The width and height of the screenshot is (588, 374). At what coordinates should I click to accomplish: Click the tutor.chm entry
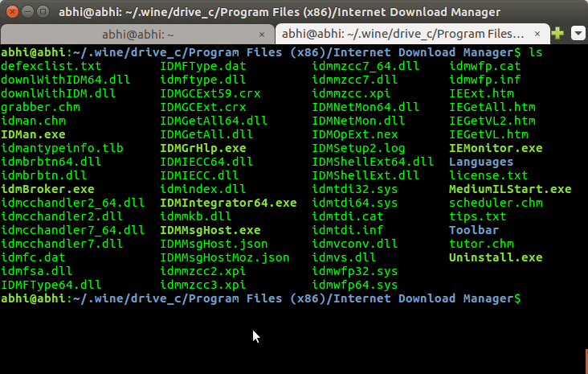[x=482, y=244]
